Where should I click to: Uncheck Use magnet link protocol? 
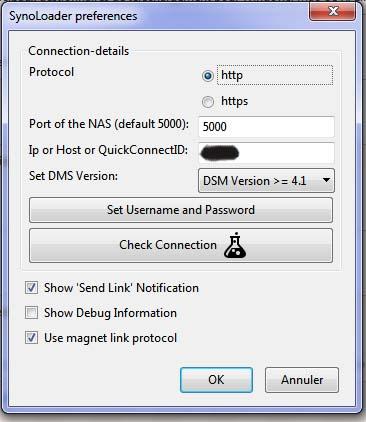pos(31,338)
